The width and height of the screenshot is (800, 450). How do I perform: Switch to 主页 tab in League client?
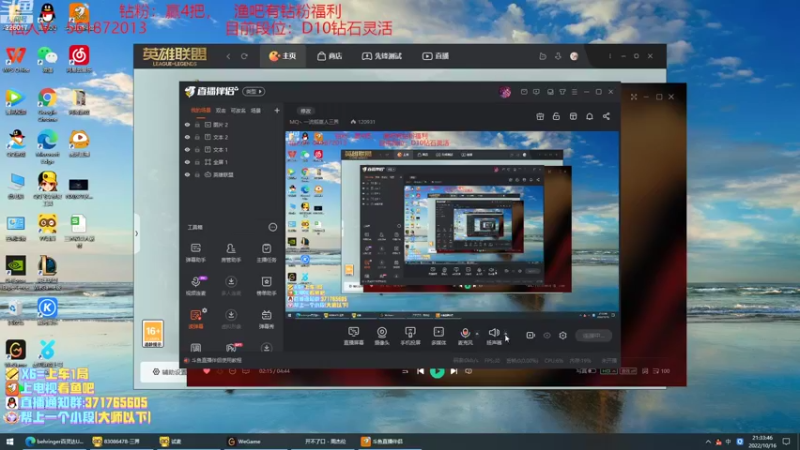(283, 56)
